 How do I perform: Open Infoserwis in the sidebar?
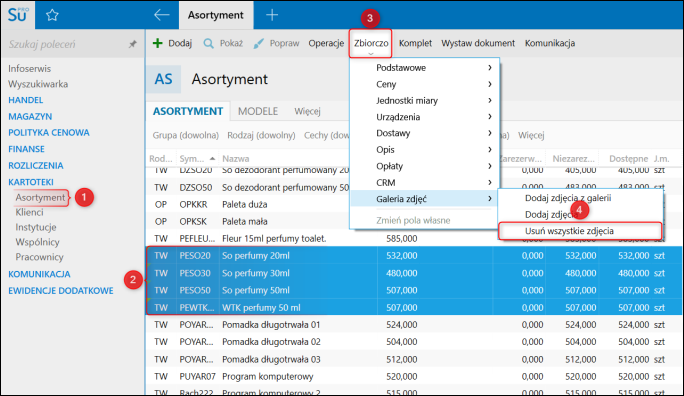[29, 68]
